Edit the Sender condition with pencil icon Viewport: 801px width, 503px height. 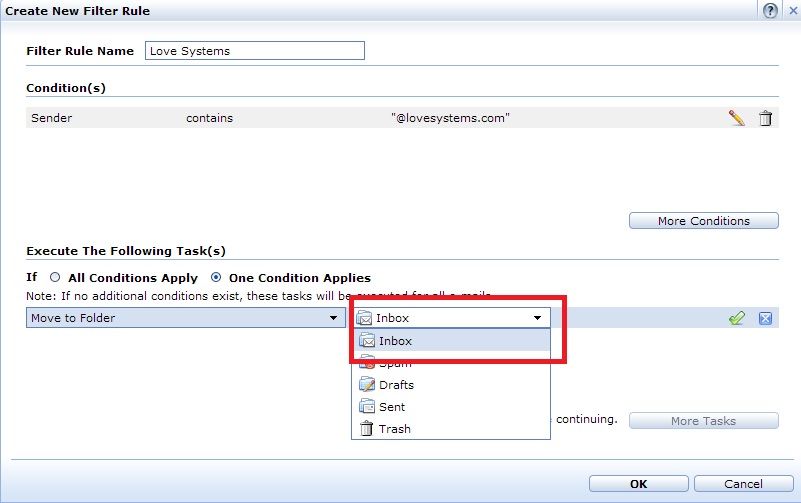pos(736,118)
